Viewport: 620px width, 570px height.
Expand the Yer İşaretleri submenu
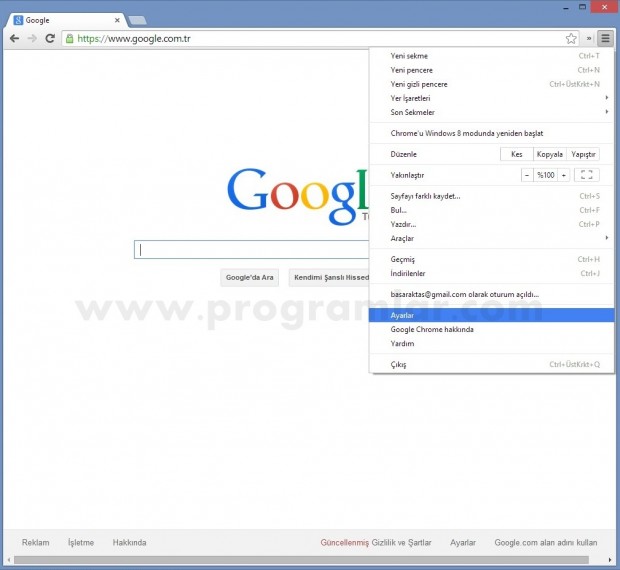(x=491, y=98)
